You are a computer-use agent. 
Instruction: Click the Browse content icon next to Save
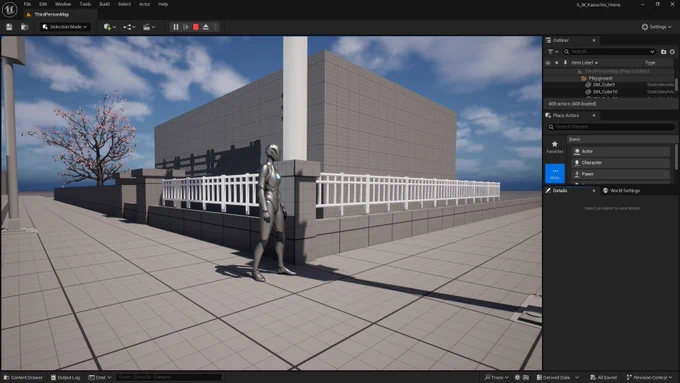pos(24,27)
